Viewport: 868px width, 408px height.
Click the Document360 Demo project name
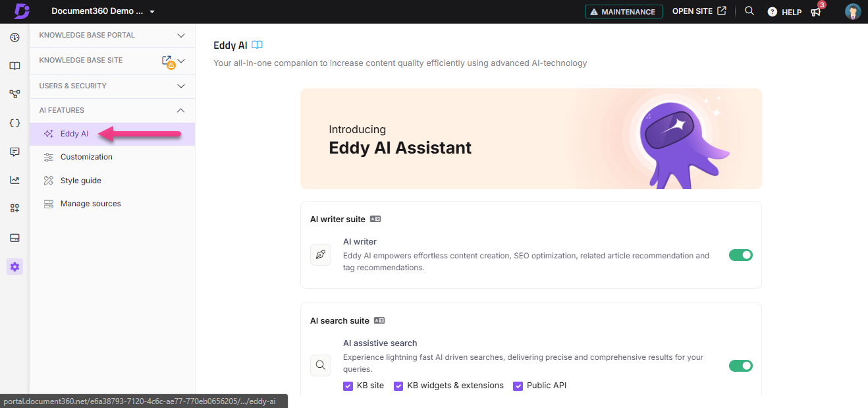(97, 11)
